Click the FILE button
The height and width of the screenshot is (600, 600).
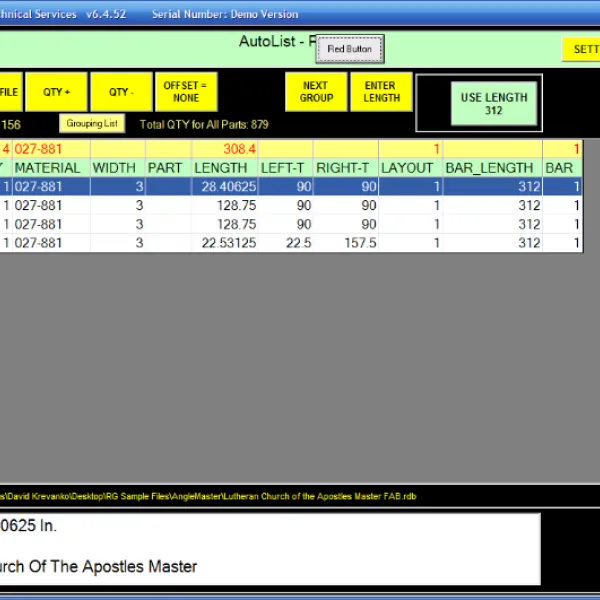tap(9, 92)
